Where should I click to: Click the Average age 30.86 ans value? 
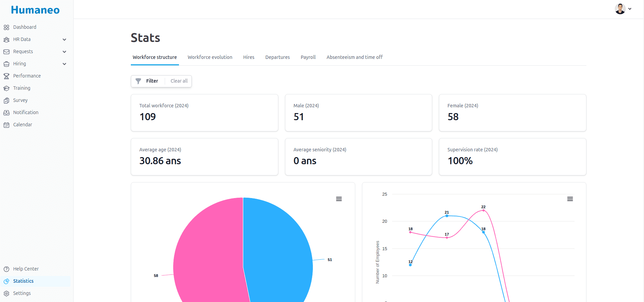pos(160,161)
